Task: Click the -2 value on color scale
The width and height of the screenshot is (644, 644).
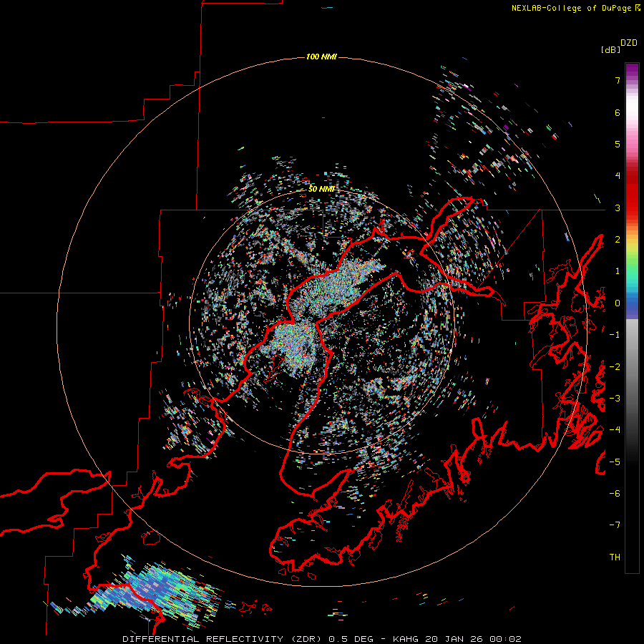Action: (615, 367)
